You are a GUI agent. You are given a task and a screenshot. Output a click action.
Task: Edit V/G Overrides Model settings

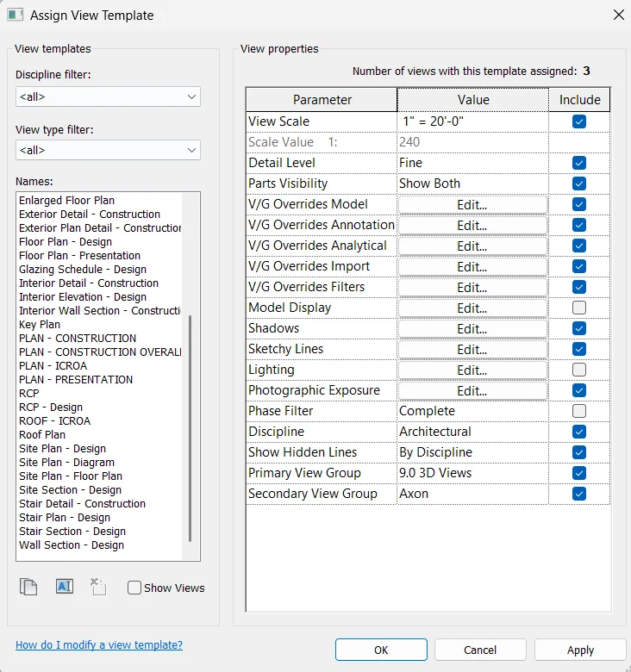pyautogui.click(x=472, y=204)
